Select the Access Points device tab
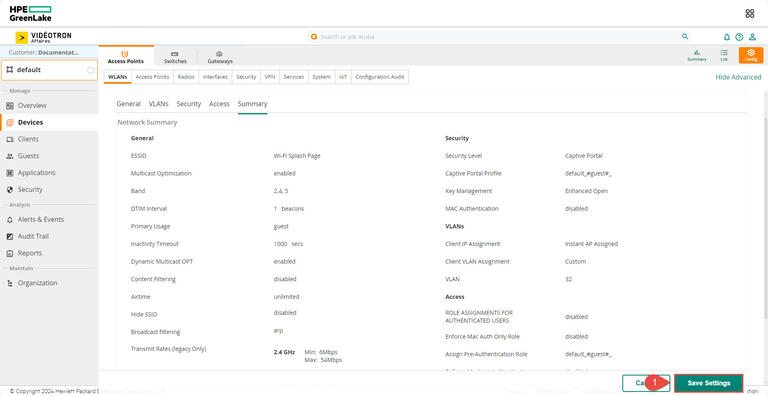This screenshot has height=396, width=768. (126, 56)
